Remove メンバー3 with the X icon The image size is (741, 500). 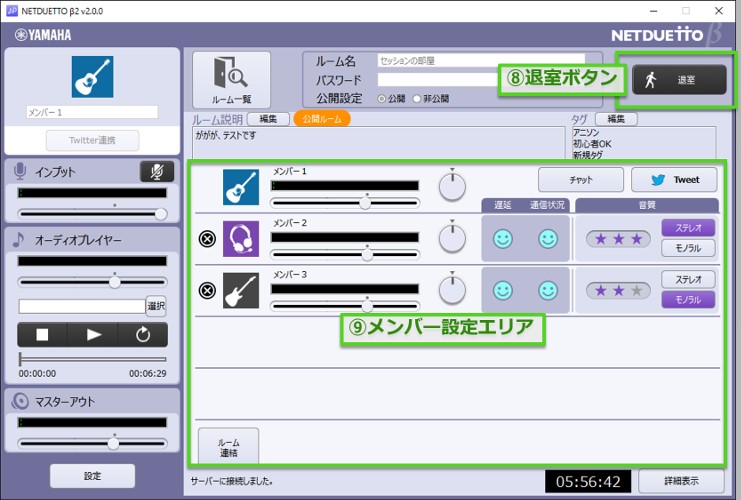207,290
